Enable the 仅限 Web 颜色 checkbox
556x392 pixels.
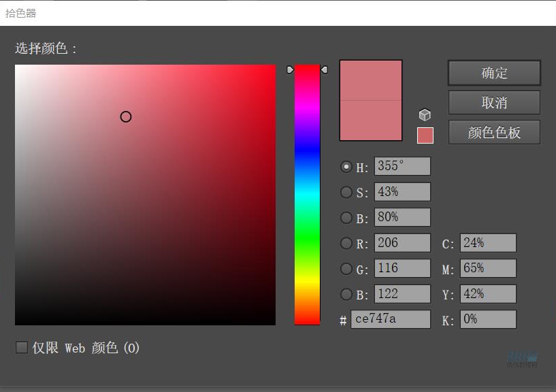[22, 348]
